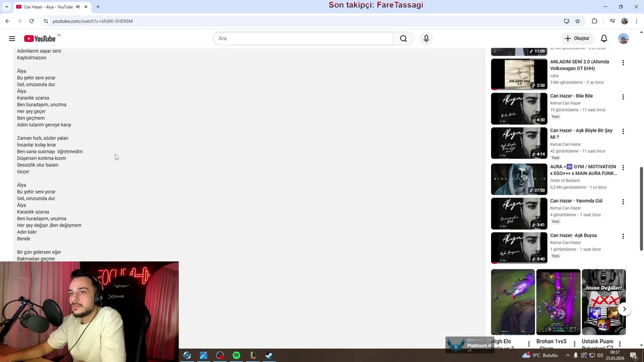Open Chrome media controls icon
This screenshot has width=644, height=362.
point(612,21)
